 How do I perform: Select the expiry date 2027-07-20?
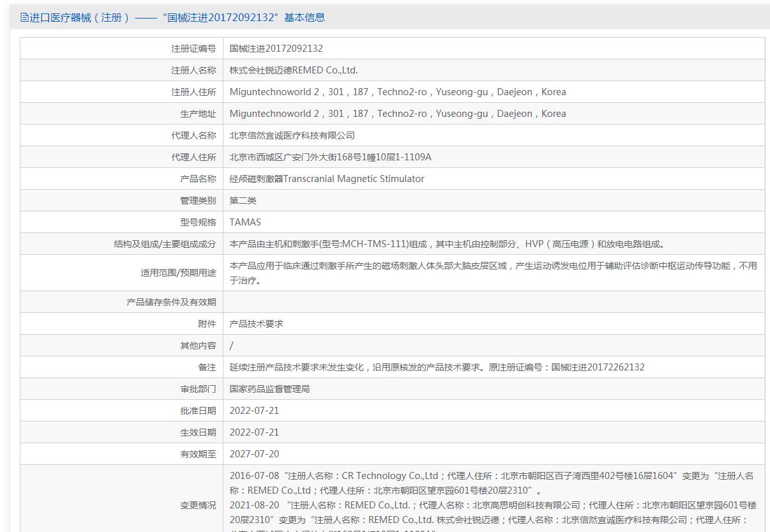point(254,454)
